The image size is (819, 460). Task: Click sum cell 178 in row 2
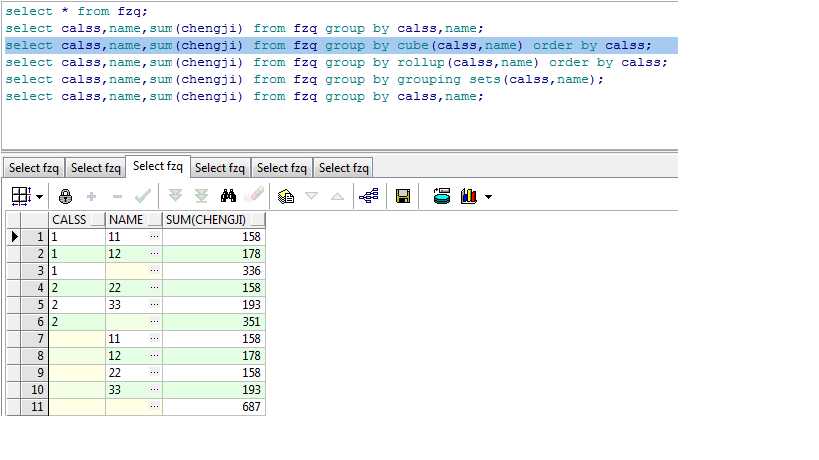214,254
